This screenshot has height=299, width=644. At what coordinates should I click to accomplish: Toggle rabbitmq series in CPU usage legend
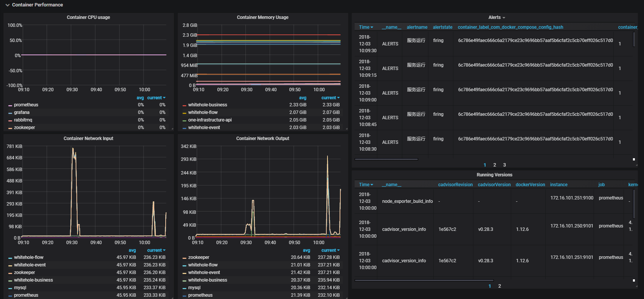(x=23, y=120)
